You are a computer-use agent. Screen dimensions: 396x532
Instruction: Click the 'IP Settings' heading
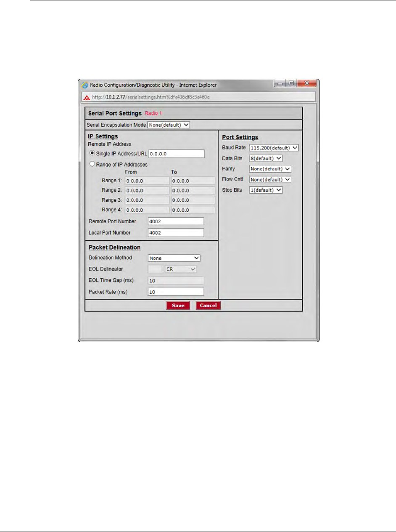(x=102, y=136)
